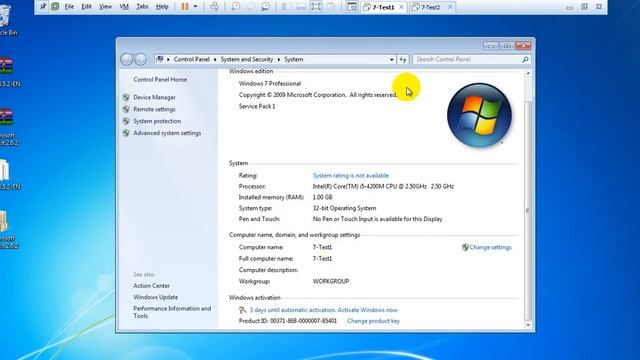Click the refresh button beside address bar

(x=403, y=60)
